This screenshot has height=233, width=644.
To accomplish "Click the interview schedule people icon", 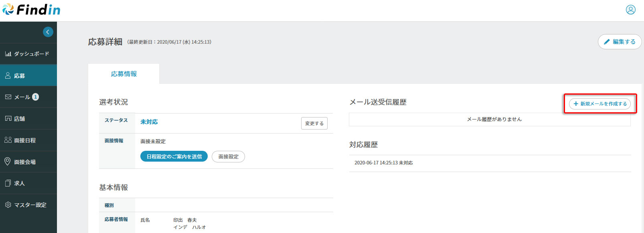I will tap(8, 140).
